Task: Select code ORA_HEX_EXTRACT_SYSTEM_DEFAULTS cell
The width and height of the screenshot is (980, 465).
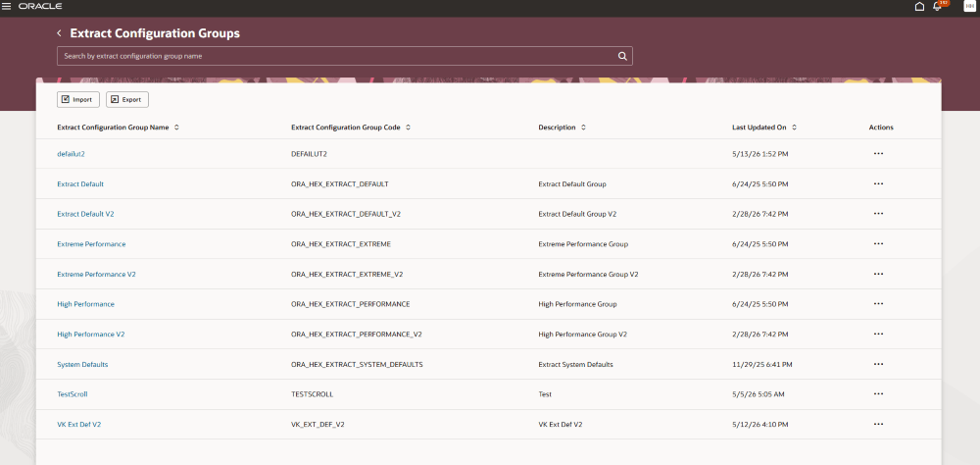Action: [357, 364]
